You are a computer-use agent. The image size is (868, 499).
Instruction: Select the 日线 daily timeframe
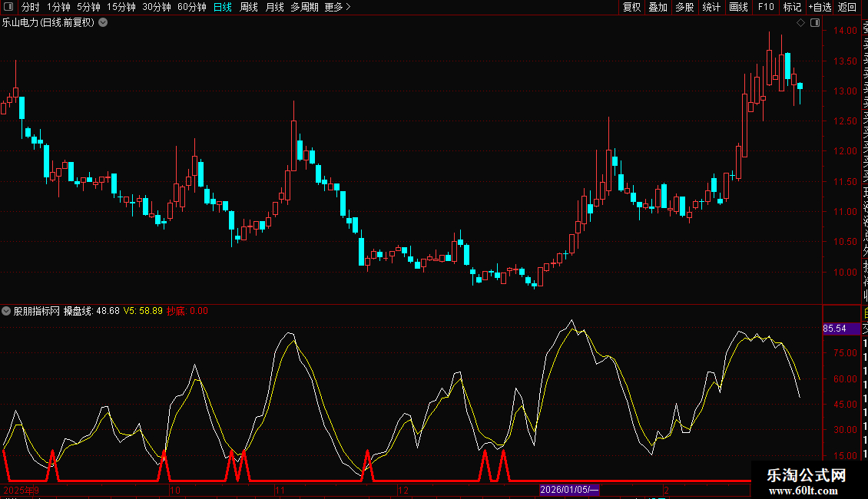(x=223, y=7)
